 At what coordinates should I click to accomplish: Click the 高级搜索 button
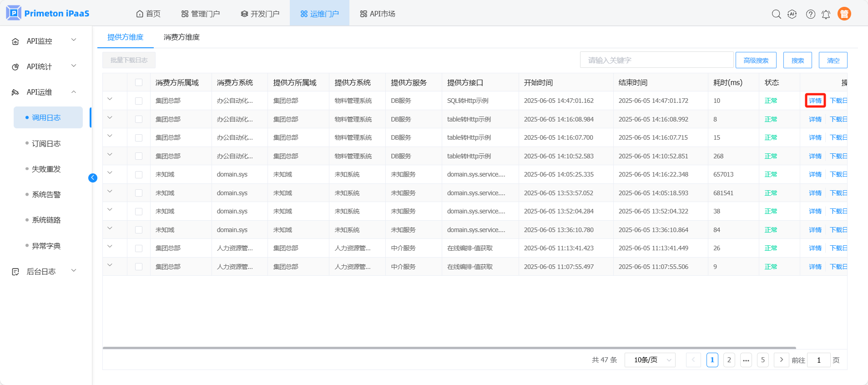coord(756,60)
